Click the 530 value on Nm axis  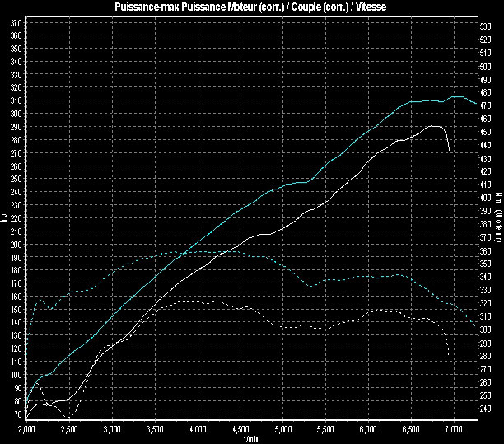point(486,26)
